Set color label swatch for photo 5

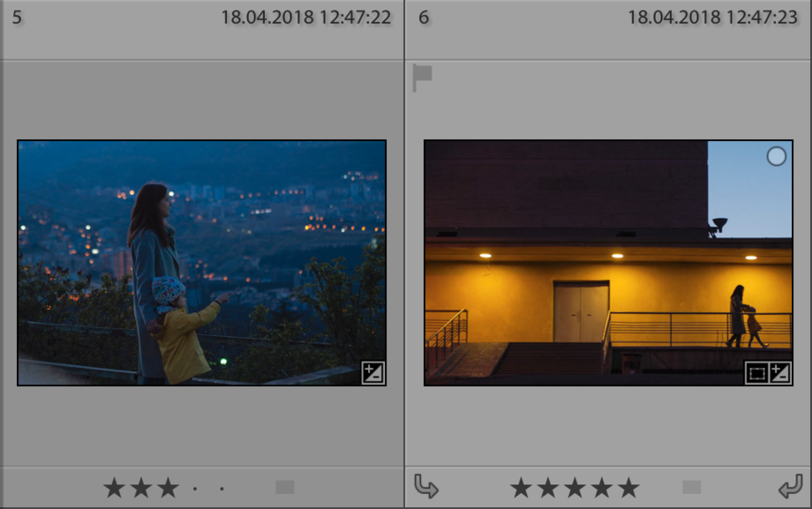[285, 487]
